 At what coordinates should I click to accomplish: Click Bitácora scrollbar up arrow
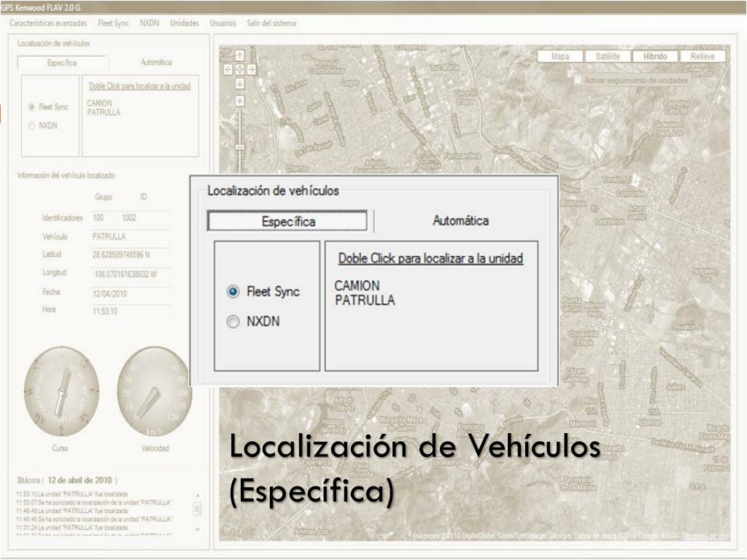click(x=197, y=496)
